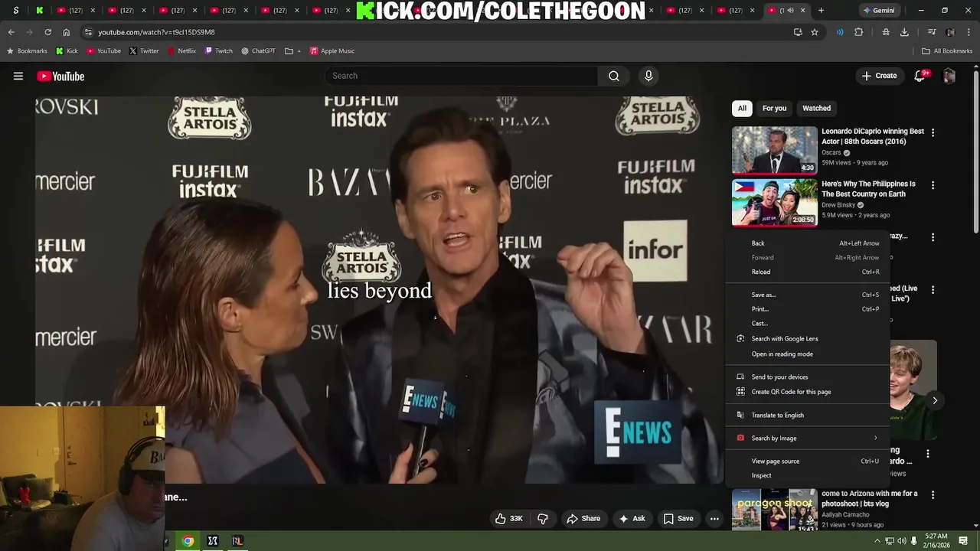This screenshot has height=551, width=980.
Task: Choose Create QR Code for this page
Action: 808,392
